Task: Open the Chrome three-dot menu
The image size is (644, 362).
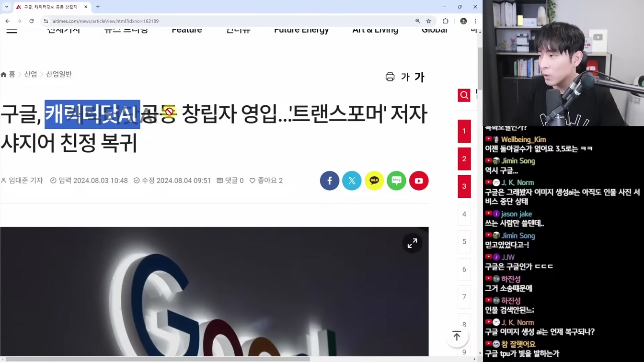Action: 475,21
